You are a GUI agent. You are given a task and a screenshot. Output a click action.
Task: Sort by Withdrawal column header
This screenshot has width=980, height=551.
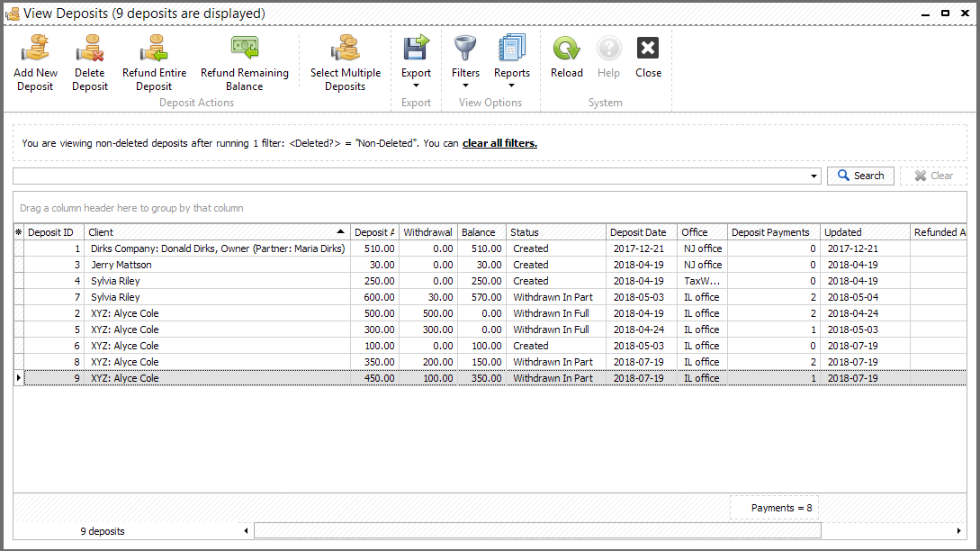pos(428,232)
